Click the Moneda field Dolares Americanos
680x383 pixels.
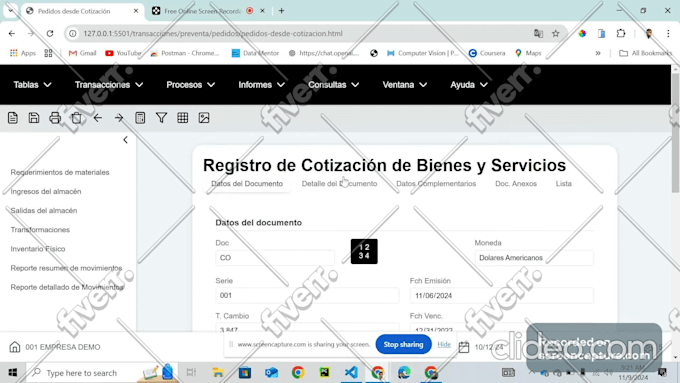[x=534, y=258]
